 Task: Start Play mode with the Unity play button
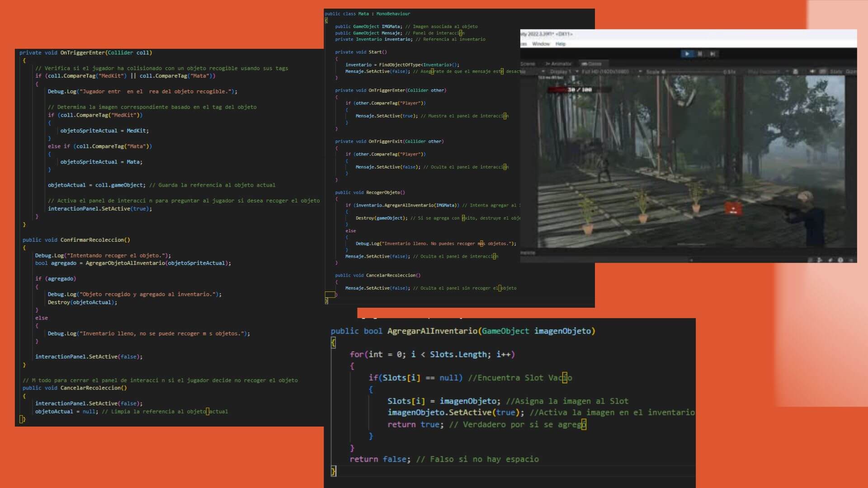pos(687,54)
